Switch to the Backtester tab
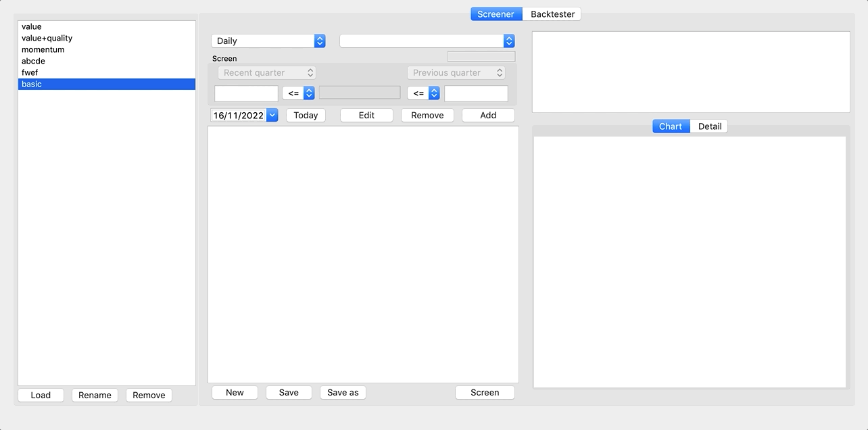Image resolution: width=868 pixels, height=430 pixels. (x=552, y=14)
